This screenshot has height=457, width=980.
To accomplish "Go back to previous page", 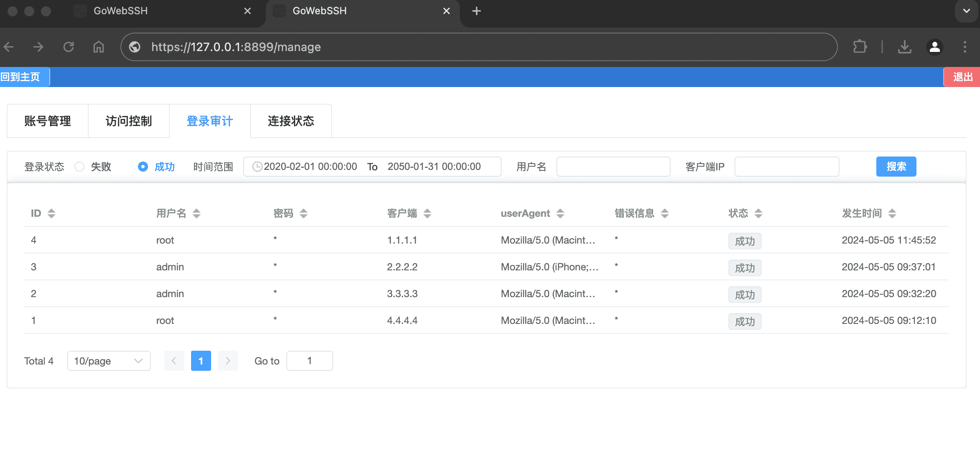I will point(9,47).
